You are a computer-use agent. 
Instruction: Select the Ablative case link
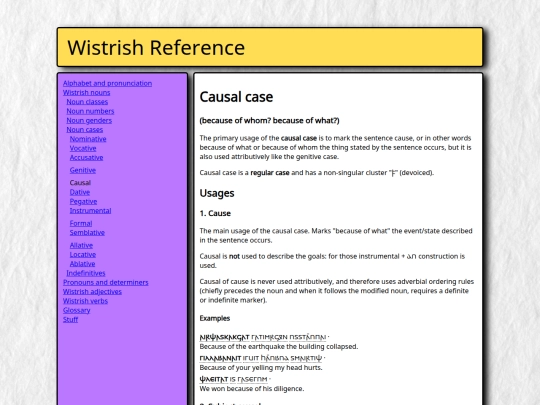click(x=82, y=264)
